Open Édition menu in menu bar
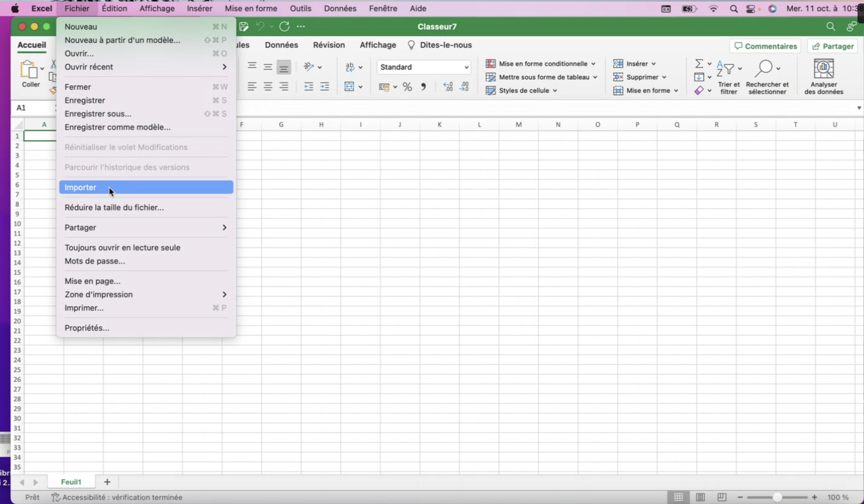 click(x=114, y=9)
